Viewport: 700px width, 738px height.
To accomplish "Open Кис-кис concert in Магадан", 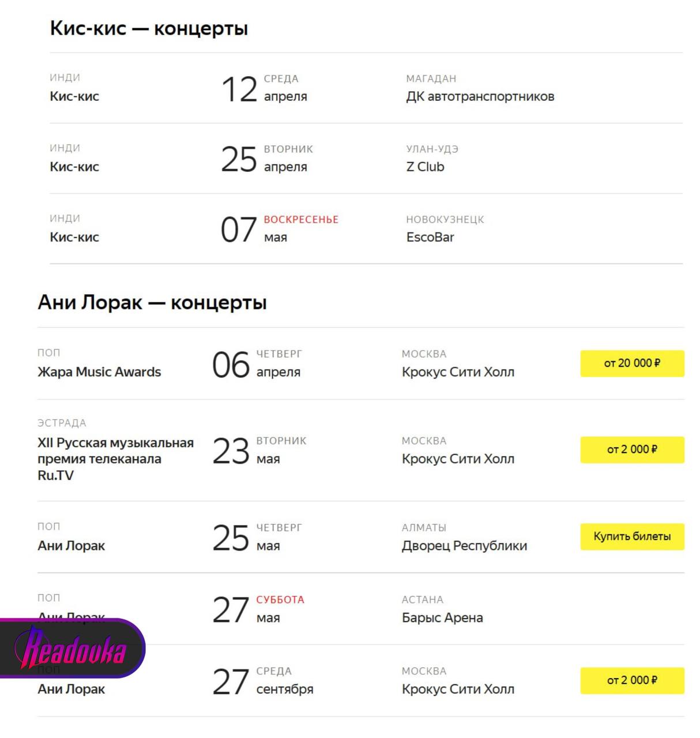I will [74, 96].
